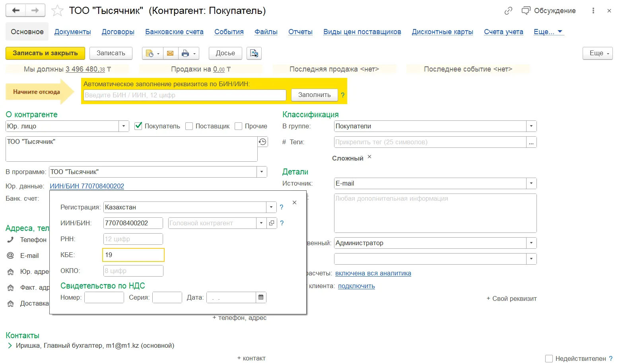
Task: Add ТОО "Тысячник" to favorites star
Action: [58, 11]
